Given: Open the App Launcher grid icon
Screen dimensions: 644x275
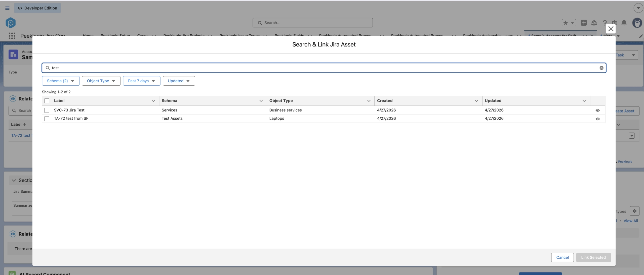Looking at the screenshot, I should point(12,36).
